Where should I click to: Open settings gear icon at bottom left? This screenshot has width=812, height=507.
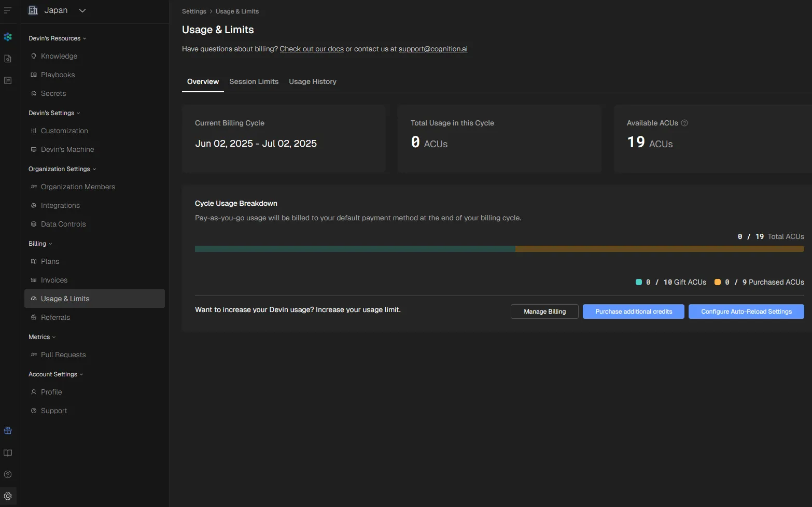8,496
